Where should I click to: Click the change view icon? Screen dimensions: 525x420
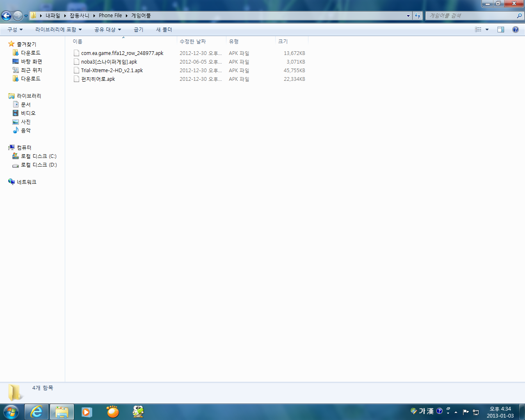tap(478, 30)
